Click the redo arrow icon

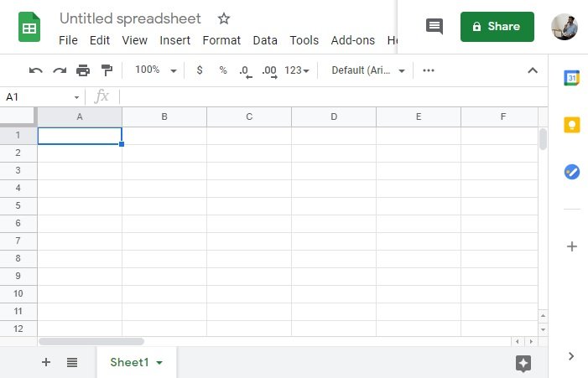point(59,70)
